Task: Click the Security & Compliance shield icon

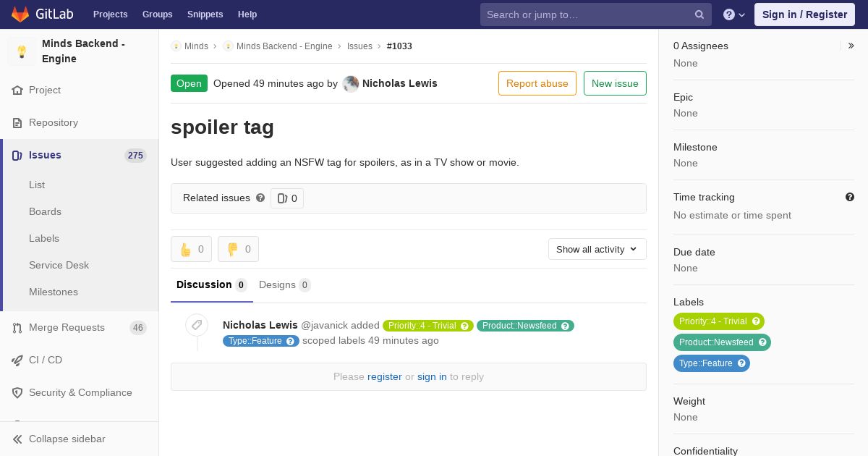Action: (17, 393)
